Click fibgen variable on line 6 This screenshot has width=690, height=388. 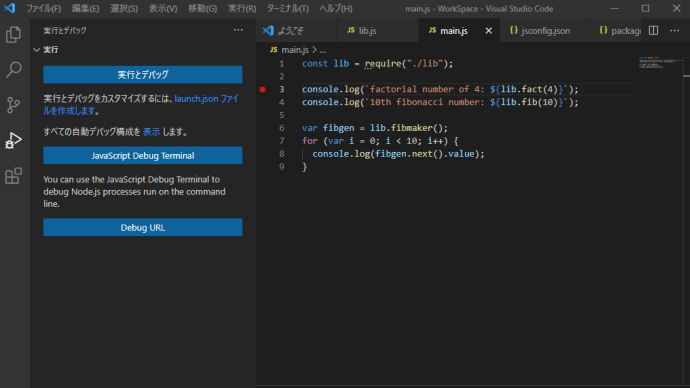point(338,128)
